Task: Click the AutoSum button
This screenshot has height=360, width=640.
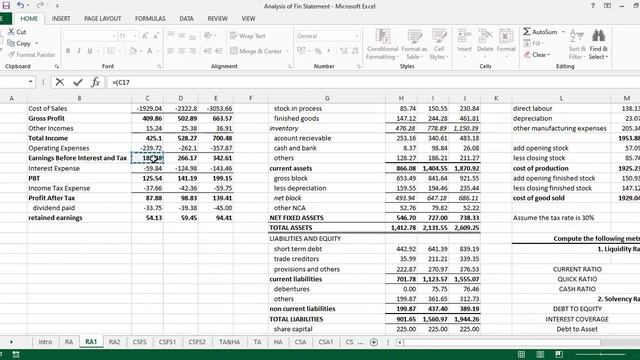Action: point(540,31)
